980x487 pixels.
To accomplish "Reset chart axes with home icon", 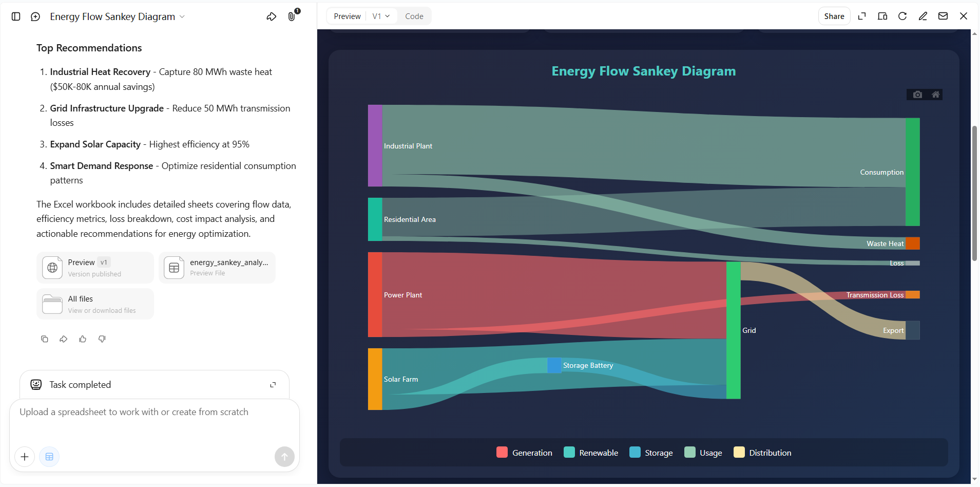I will (935, 95).
